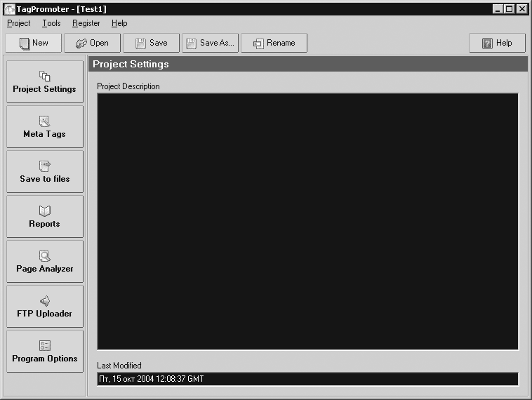Click inside the Project Description text area

tap(307, 221)
